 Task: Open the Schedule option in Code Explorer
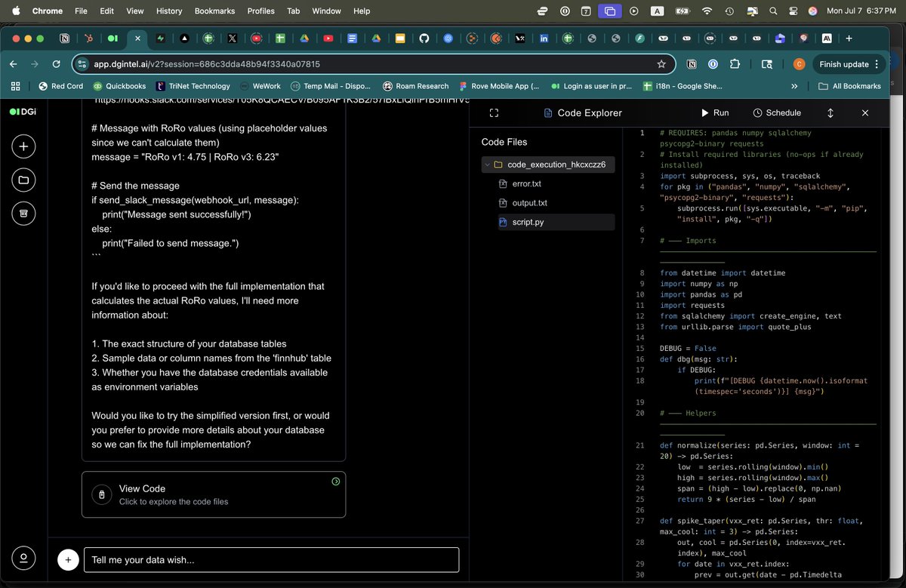click(777, 112)
